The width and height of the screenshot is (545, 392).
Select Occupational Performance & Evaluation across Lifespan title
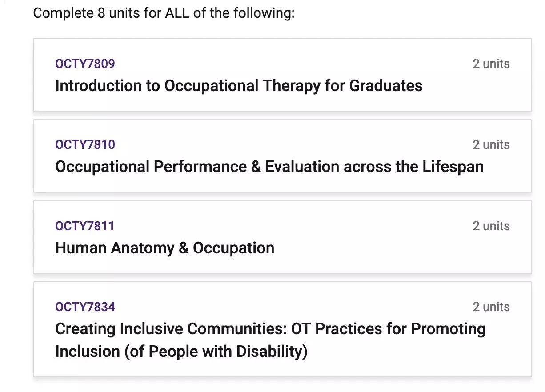tap(269, 167)
